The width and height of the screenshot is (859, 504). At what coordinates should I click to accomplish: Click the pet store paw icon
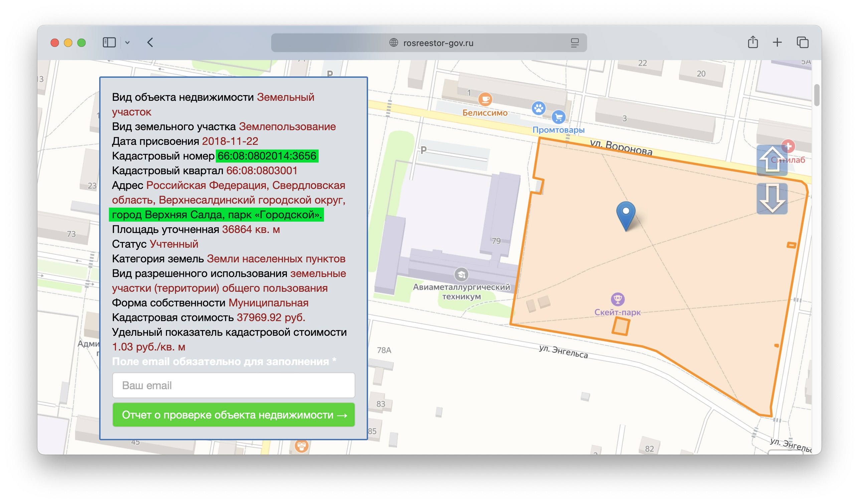click(x=539, y=109)
